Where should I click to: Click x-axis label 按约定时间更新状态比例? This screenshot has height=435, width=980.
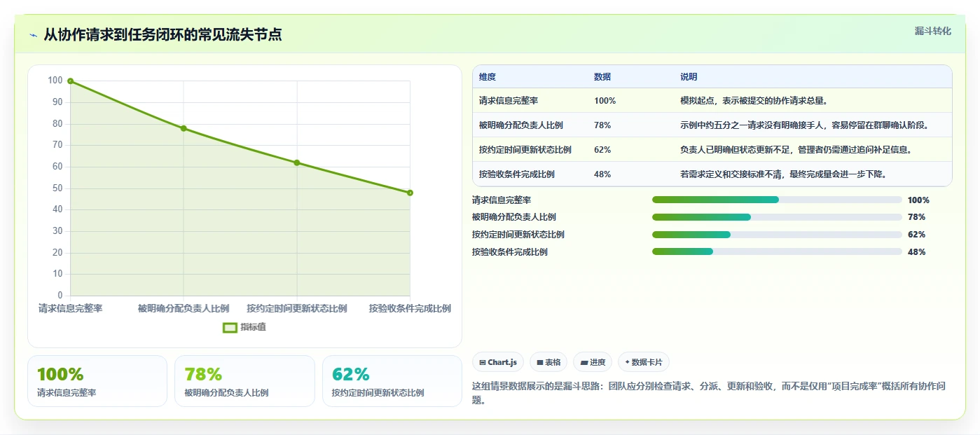pos(297,308)
